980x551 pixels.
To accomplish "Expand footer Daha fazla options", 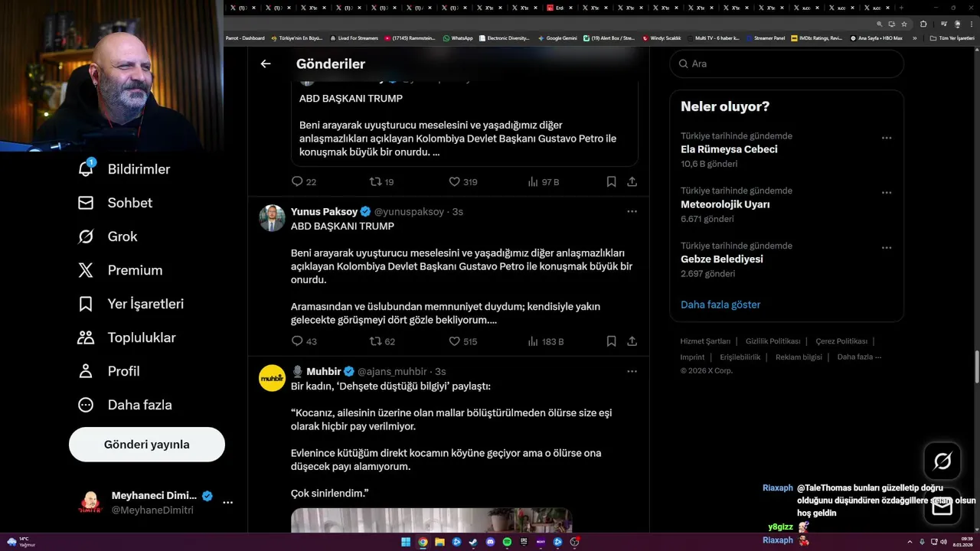I will [859, 357].
